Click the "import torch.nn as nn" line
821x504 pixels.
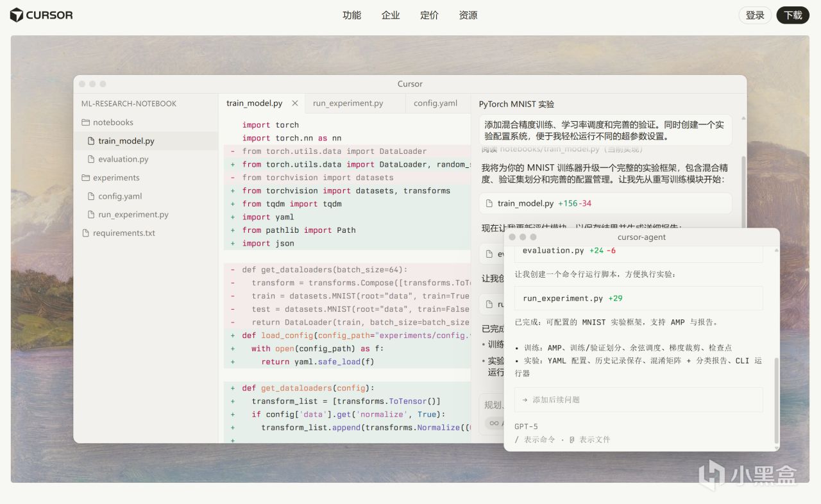click(x=292, y=138)
